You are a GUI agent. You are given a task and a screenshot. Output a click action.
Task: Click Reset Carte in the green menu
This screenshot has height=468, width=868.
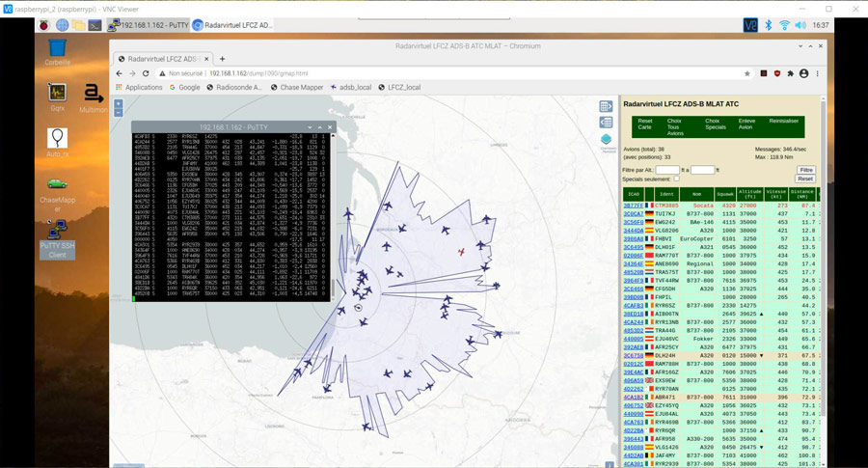point(645,124)
